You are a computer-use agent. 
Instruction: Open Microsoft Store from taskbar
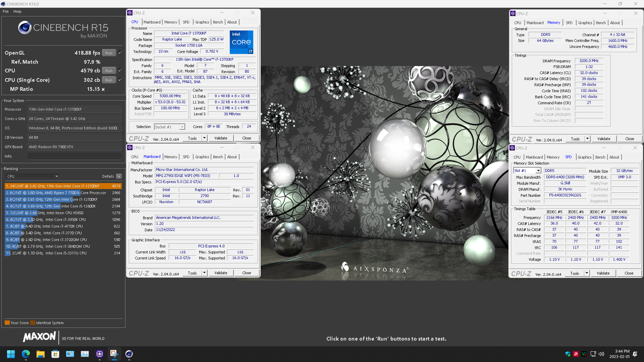tap(55, 354)
